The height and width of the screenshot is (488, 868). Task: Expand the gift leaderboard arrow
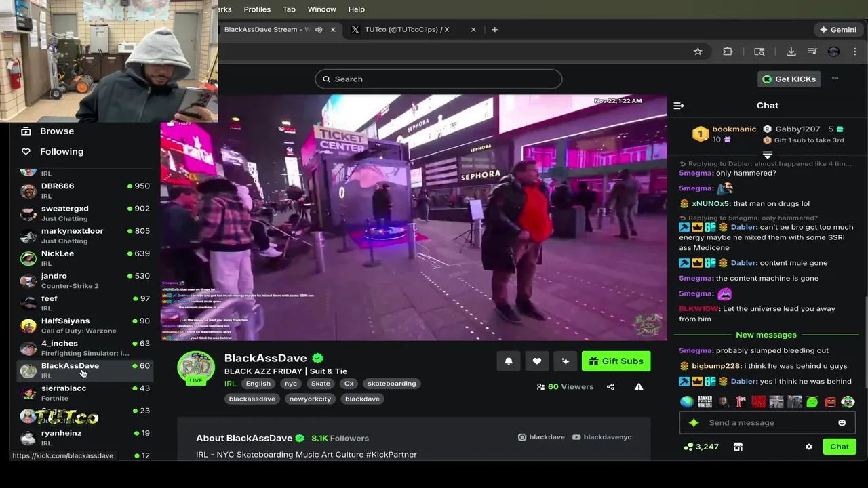[x=768, y=155]
